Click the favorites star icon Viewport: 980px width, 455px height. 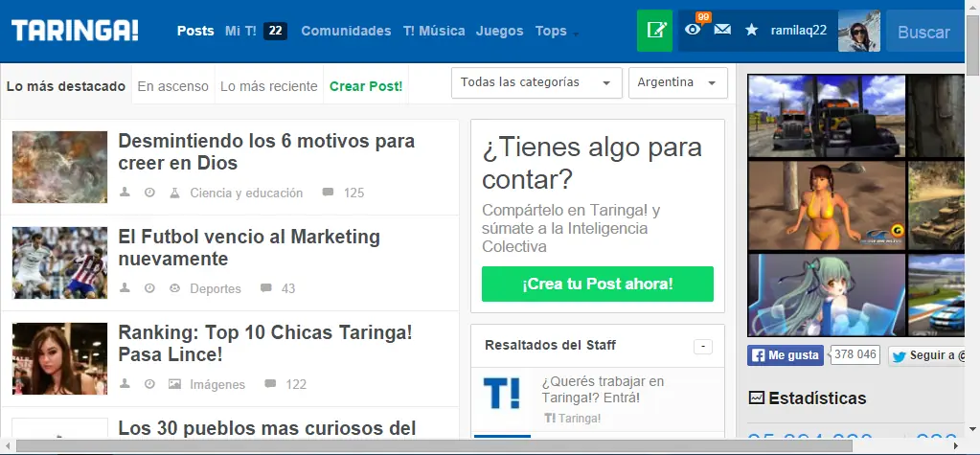(x=752, y=30)
